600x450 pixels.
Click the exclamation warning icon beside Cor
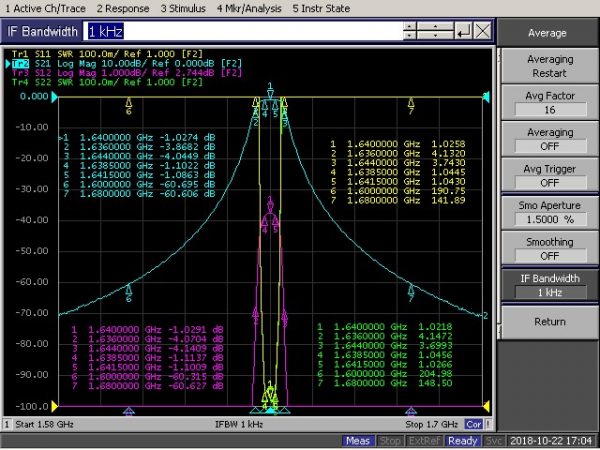point(488,424)
